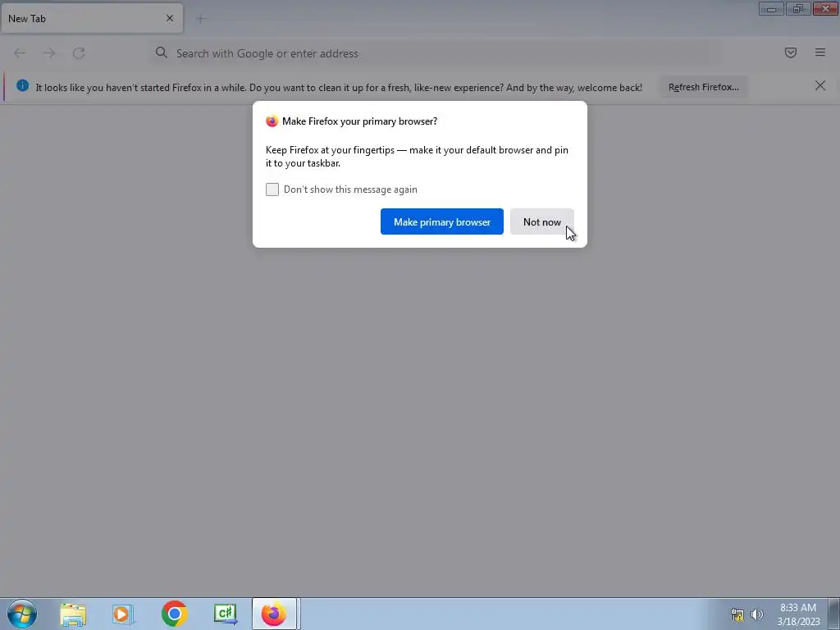Viewport: 840px width, 630px height.
Task: Open Save to Pocket icon
Action: pos(790,52)
